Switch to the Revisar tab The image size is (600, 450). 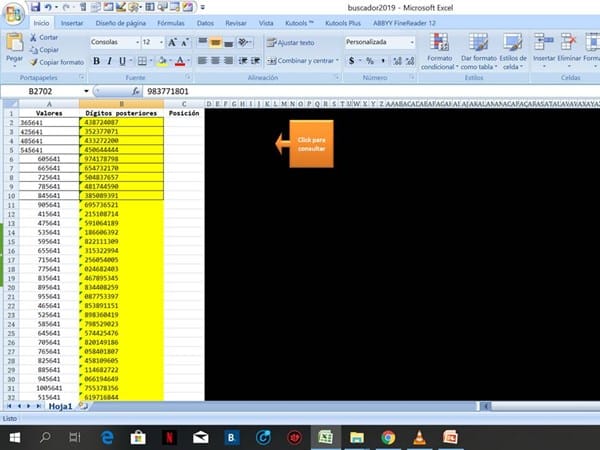pyautogui.click(x=236, y=23)
